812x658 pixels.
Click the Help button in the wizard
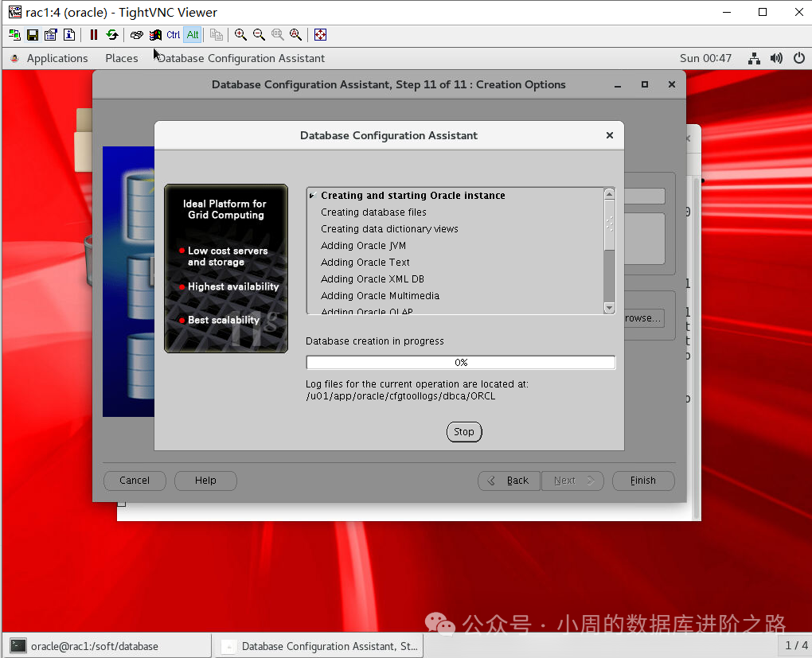205,481
